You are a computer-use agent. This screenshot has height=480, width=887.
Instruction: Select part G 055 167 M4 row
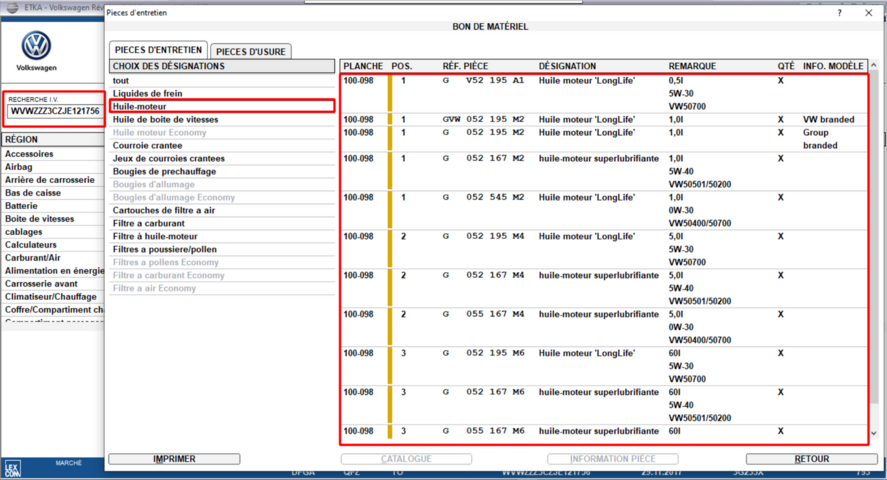pyautogui.click(x=604, y=327)
